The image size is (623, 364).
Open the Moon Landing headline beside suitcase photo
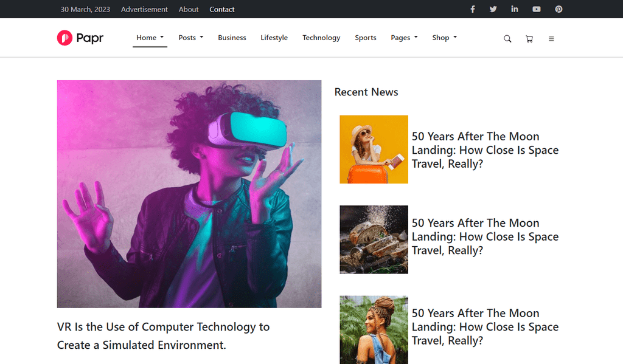(485, 150)
